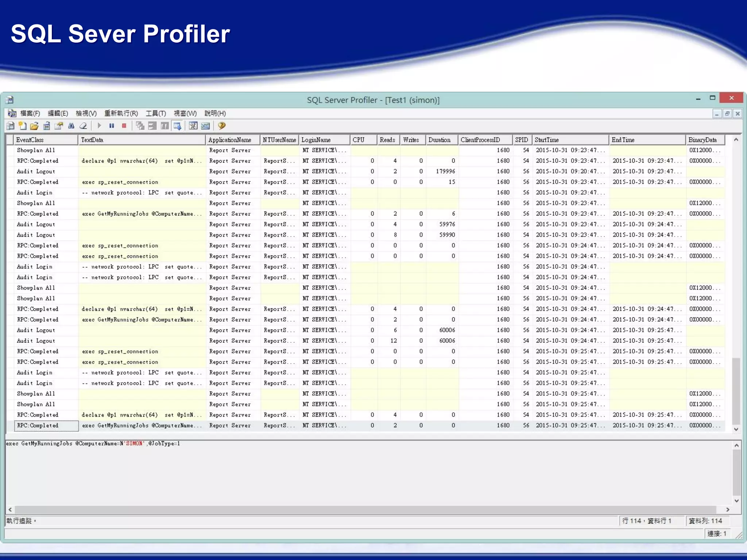Launch Performance Monitor icon

206,126
